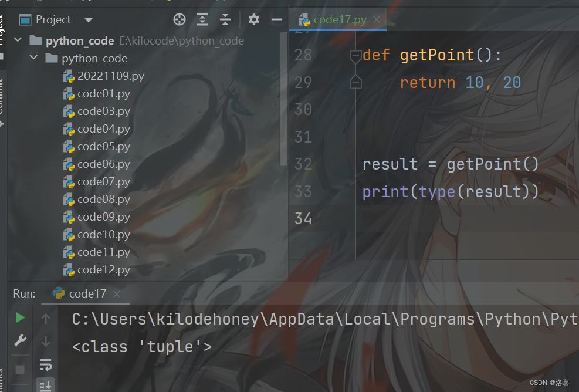579x392 pixels.
Task: Toggle Scroll to End icon in Run panel
Action: tap(46, 386)
